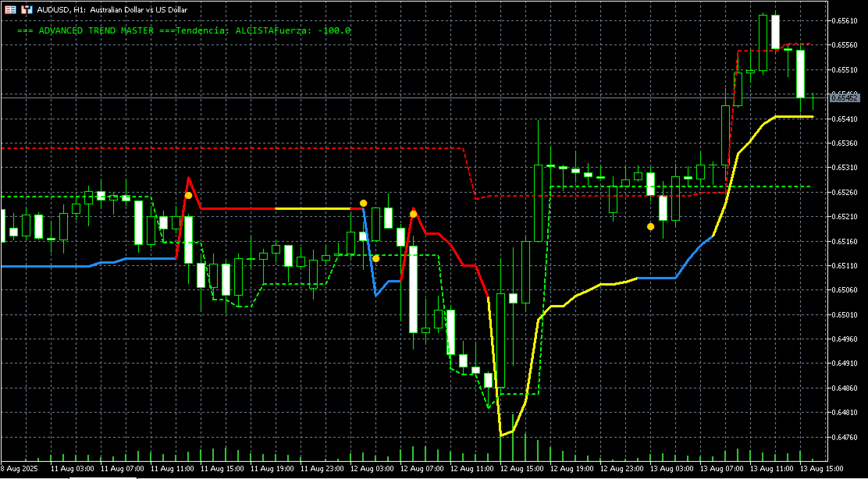Click the 0.64910 price axis label
Screen dimensions: 868x479
[845, 364]
